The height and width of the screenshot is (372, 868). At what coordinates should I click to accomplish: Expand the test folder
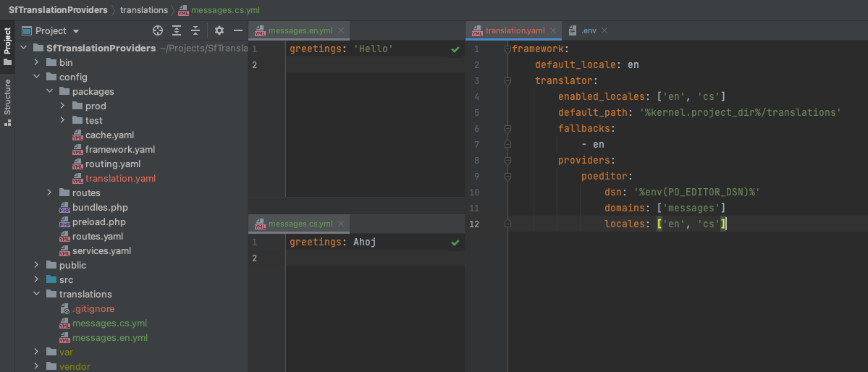(62, 120)
